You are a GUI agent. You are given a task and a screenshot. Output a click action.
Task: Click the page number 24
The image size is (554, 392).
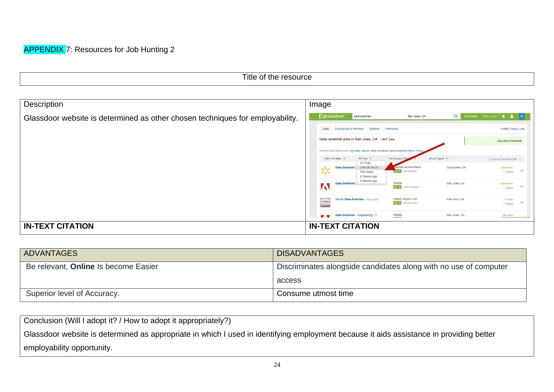click(277, 365)
